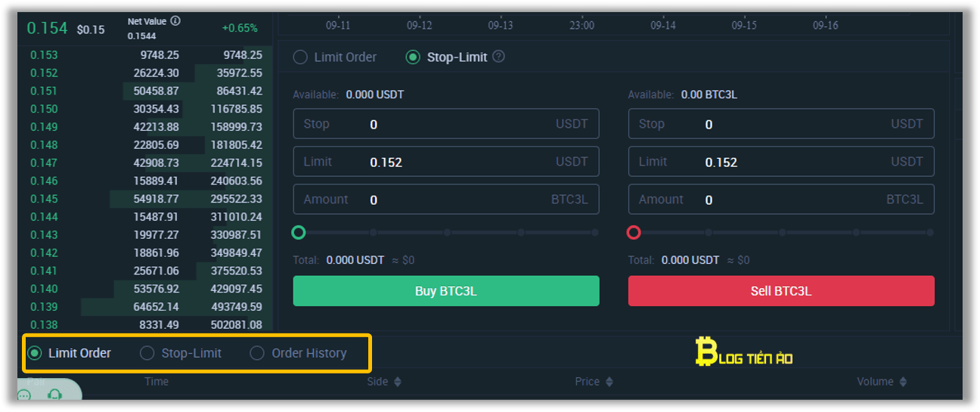The height and width of the screenshot is (412, 980).
Task: Open the Stop-Limit help question icon
Action: click(498, 57)
